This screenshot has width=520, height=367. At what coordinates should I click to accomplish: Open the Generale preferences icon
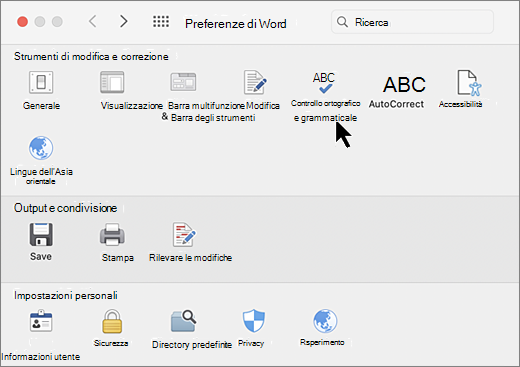(41, 82)
